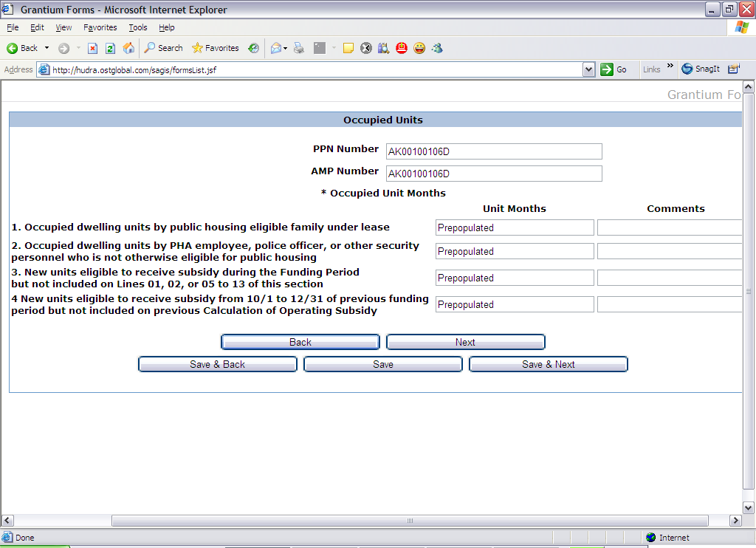
Task: Click the yellow note icon
Action: (x=348, y=48)
